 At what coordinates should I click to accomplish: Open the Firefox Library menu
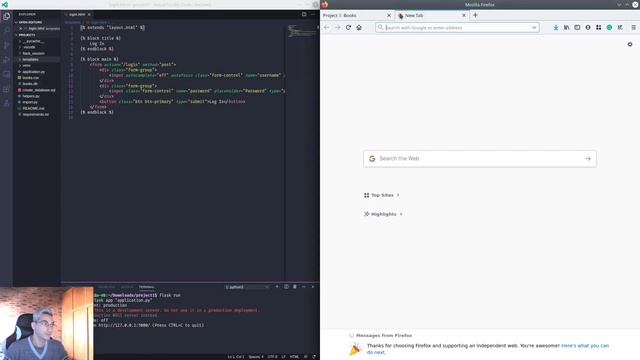(567, 27)
